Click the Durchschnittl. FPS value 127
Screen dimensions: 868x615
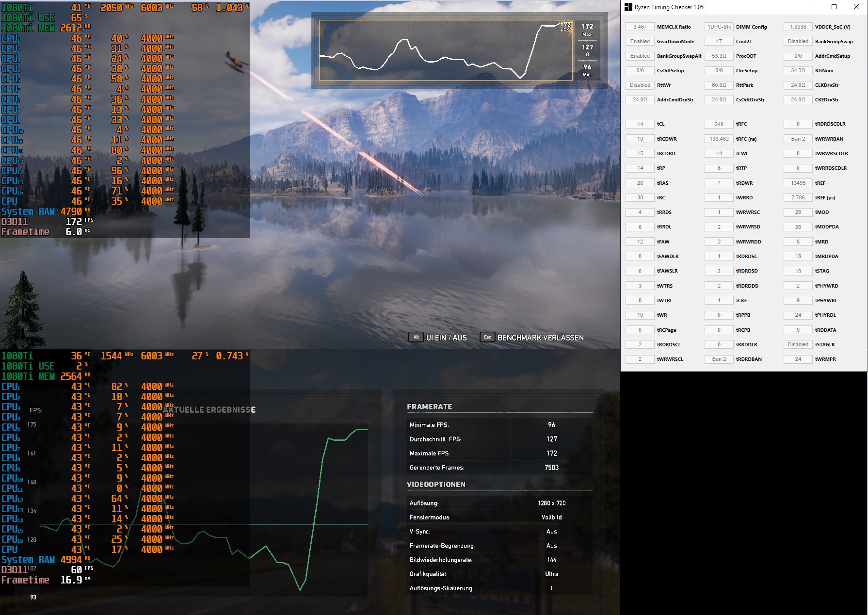[x=552, y=439]
